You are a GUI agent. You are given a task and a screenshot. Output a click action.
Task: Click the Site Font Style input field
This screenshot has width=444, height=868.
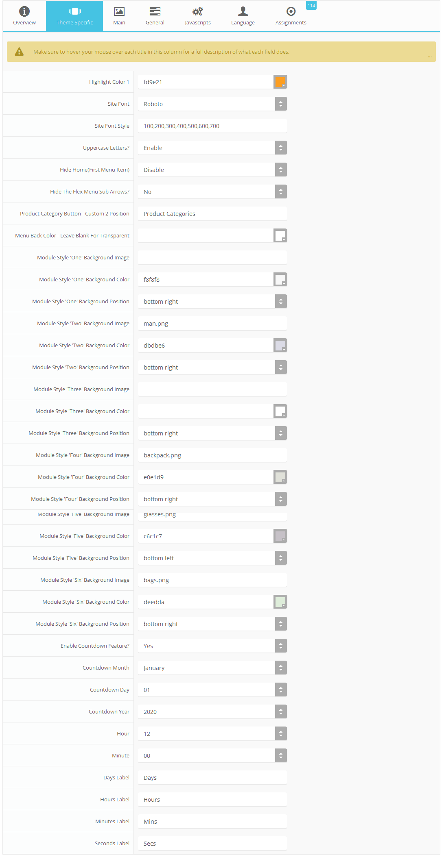point(212,126)
